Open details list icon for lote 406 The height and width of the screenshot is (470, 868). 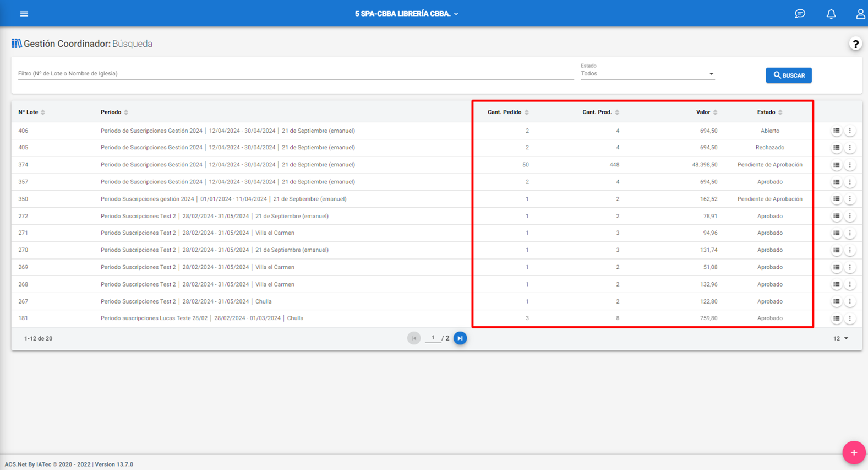(836, 131)
